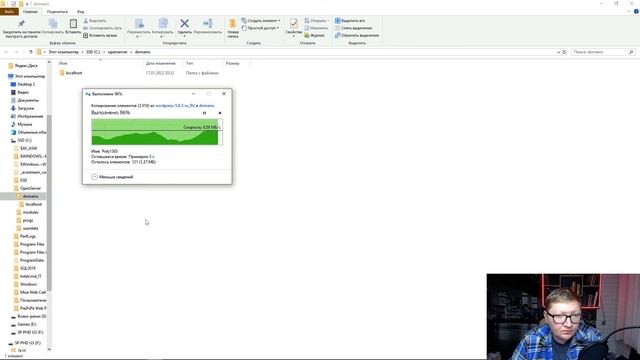This screenshot has height=360, width=640.
Task: Click Вставить ярлык in the ribbon
Action: [x=100, y=35]
